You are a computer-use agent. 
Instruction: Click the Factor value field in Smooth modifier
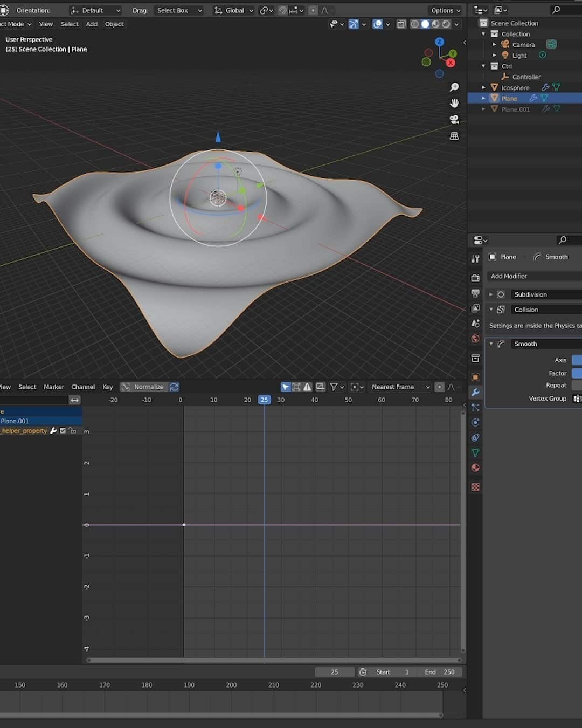coord(578,373)
